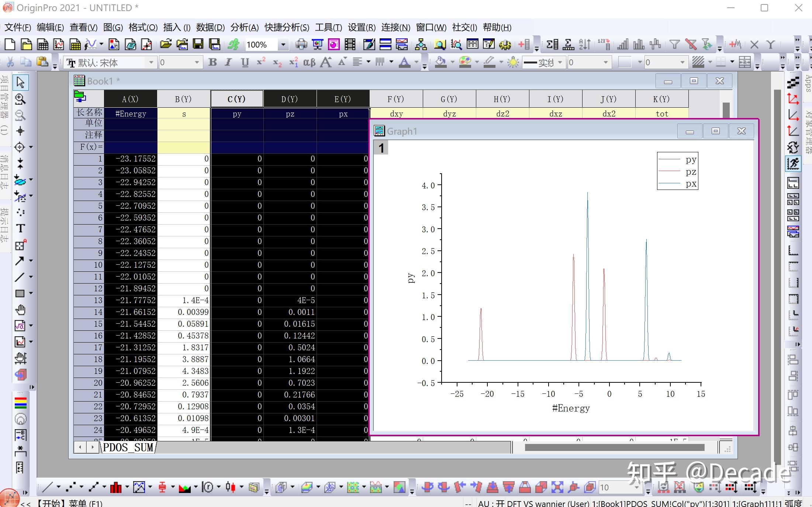
Task: Click the Save Project icon
Action: 198,45
